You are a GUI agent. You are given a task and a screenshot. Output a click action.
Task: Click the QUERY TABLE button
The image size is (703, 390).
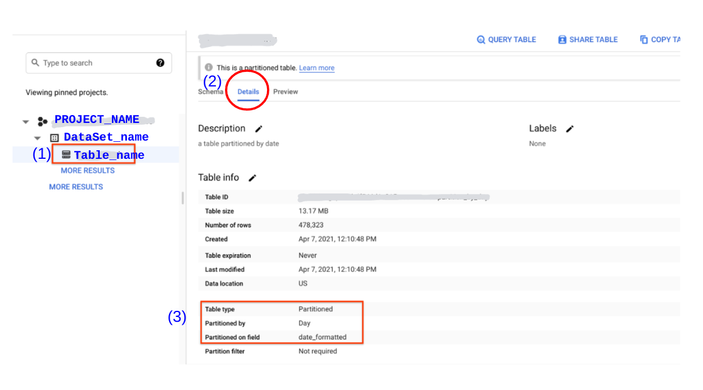coord(506,40)
